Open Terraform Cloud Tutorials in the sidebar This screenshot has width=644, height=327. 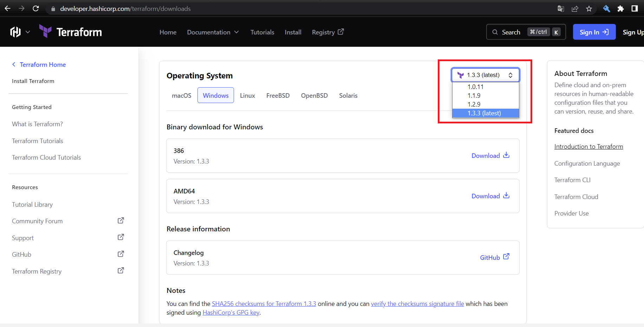(46, 157)
